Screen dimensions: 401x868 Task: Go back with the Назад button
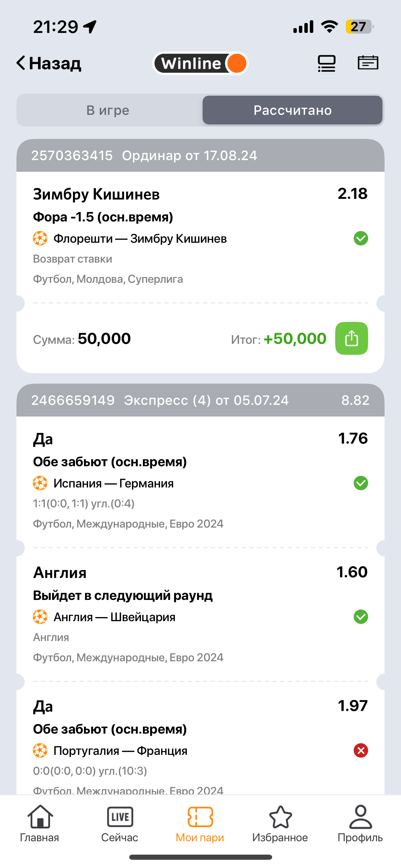point(49,63)
